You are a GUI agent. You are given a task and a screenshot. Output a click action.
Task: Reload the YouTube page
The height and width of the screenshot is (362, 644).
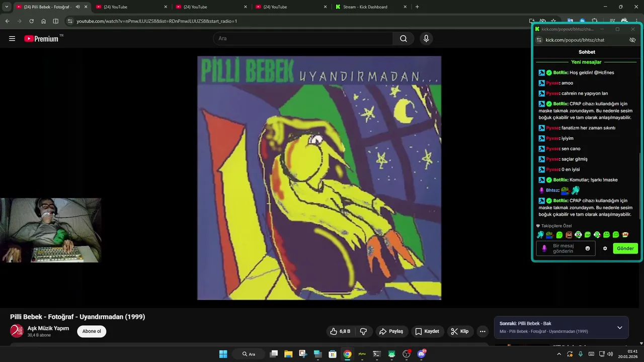31,21
